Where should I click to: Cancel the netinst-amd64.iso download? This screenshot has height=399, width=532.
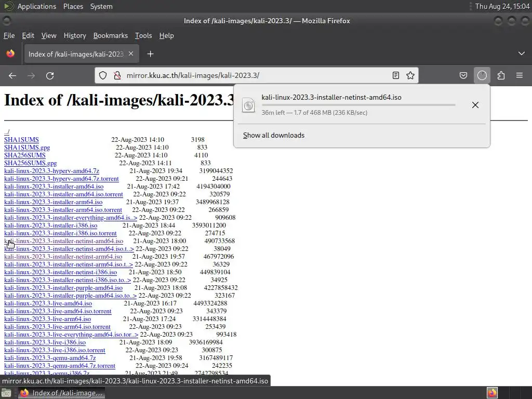(x=475, y=105)
